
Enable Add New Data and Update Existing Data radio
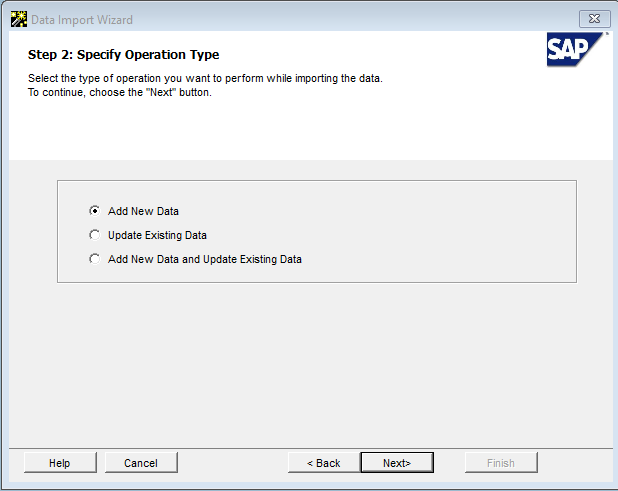95,259
